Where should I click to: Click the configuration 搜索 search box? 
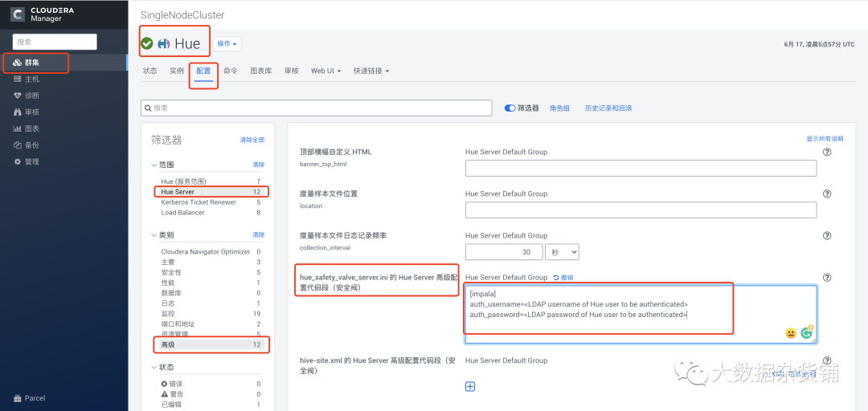(x=317, y=108)
